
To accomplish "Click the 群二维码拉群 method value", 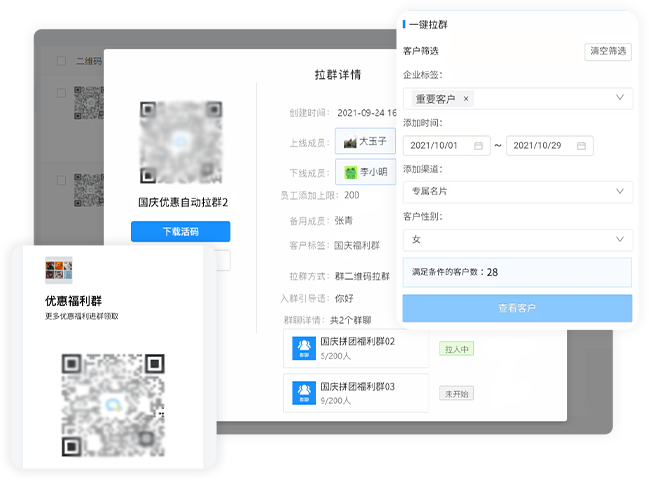I will point(362,276).
